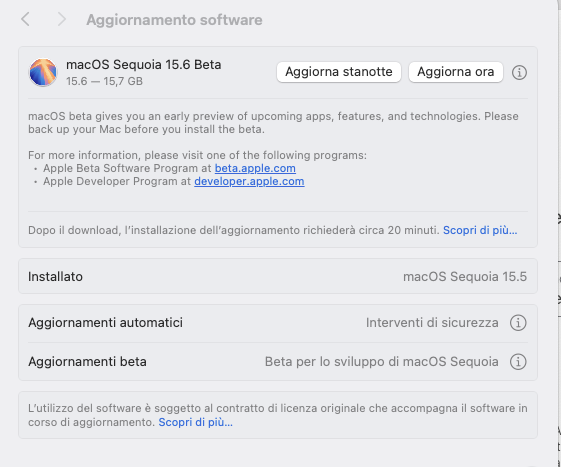Open info for macOS Sequoia 15.6 Beta update

(519, 73)
